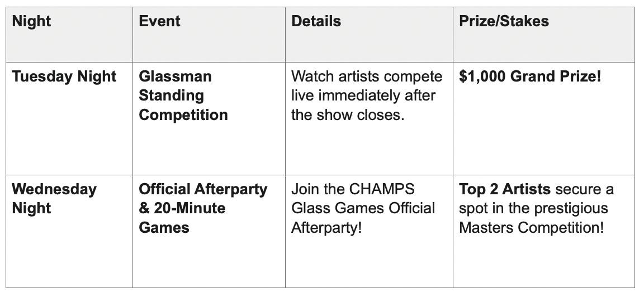Click the Top 2 Artists bold text
The width and height of the screenshot is (644, 297).
[504, 189]
